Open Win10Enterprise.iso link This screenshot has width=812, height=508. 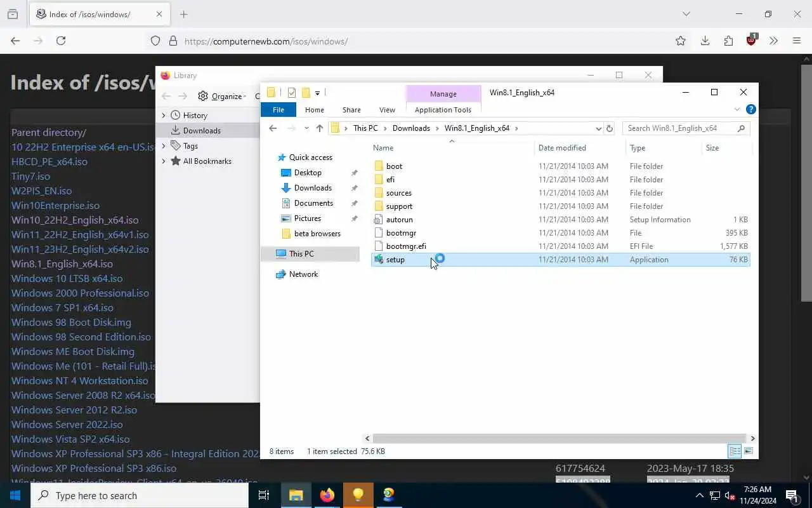pyautogui.click(x=55, y=205)
